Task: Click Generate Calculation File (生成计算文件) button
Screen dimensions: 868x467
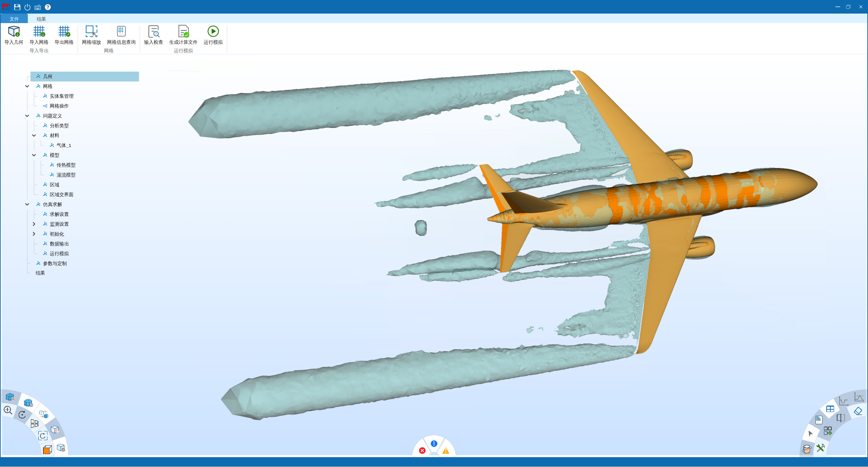Action: coord(183,32)
